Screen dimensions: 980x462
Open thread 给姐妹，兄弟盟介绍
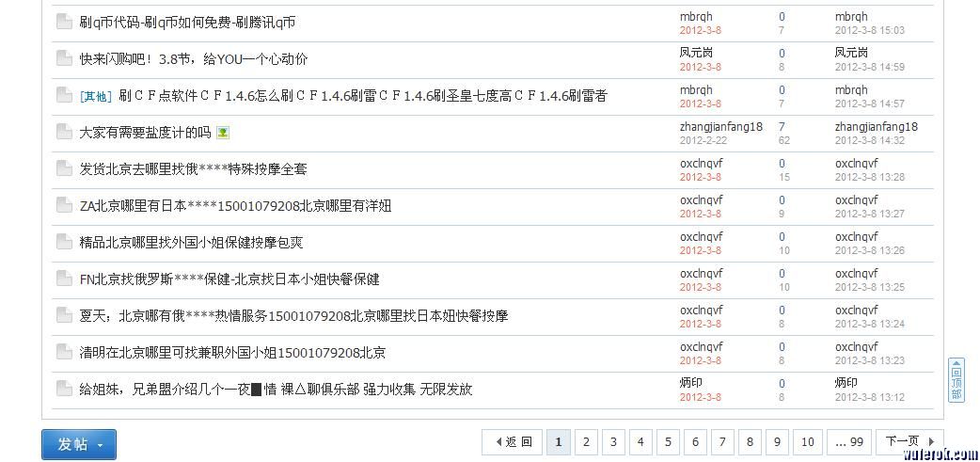pyautogui.click(x=276, y=390)
